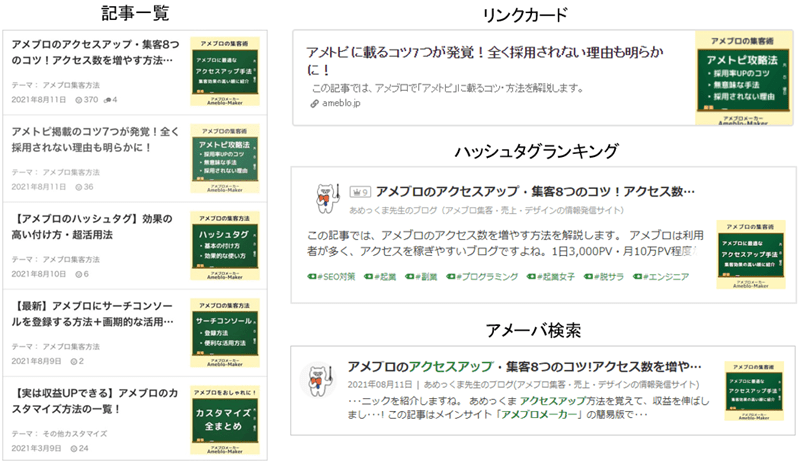Click link card description この記事では、アメブロで「アメトピ」
The width and height of the screenshot is (800, 462).
click(447, 88)
